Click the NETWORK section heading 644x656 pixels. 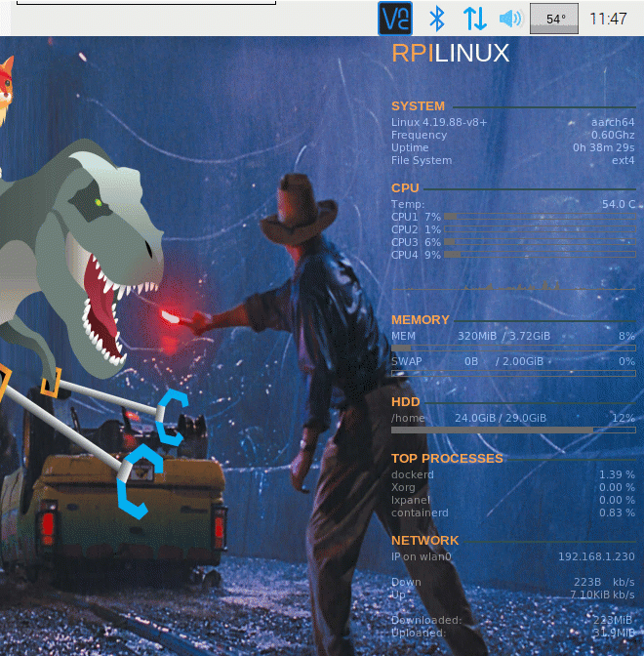tap(424, 541)
